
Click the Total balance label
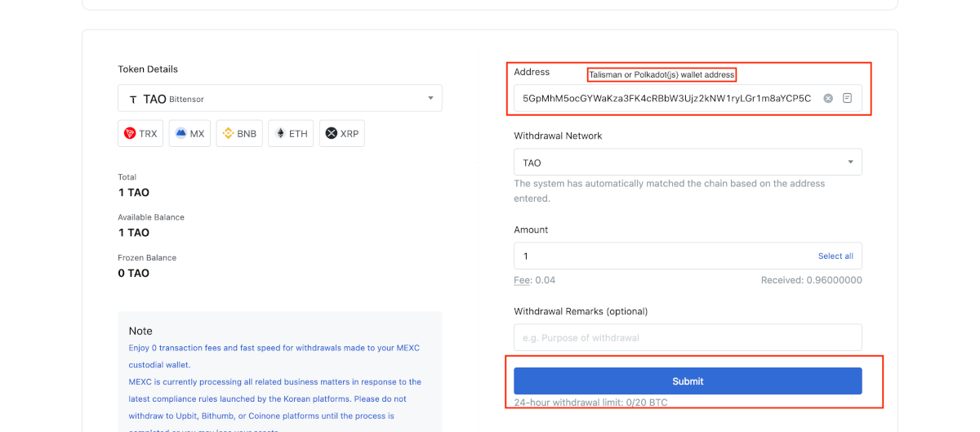[x=127, y=177]
